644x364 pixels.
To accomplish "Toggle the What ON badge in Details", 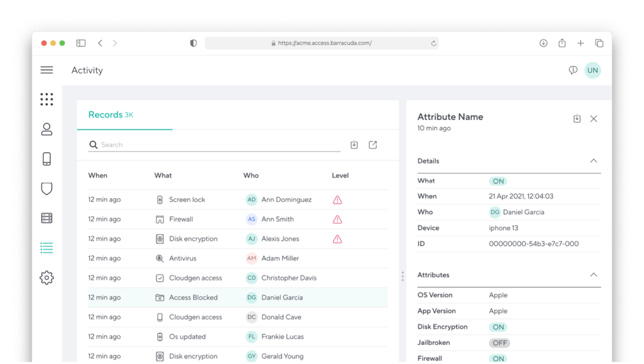I will 499,181.
